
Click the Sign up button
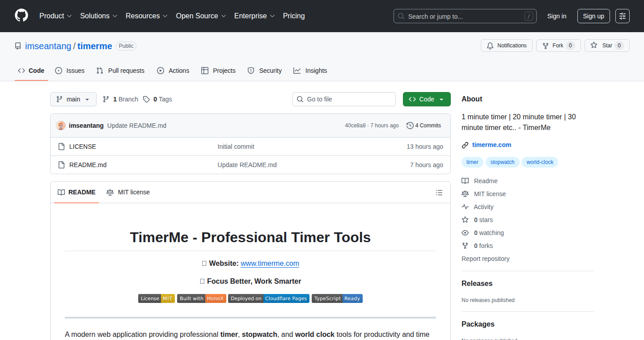pyautogui.click(x=593, y=16)
